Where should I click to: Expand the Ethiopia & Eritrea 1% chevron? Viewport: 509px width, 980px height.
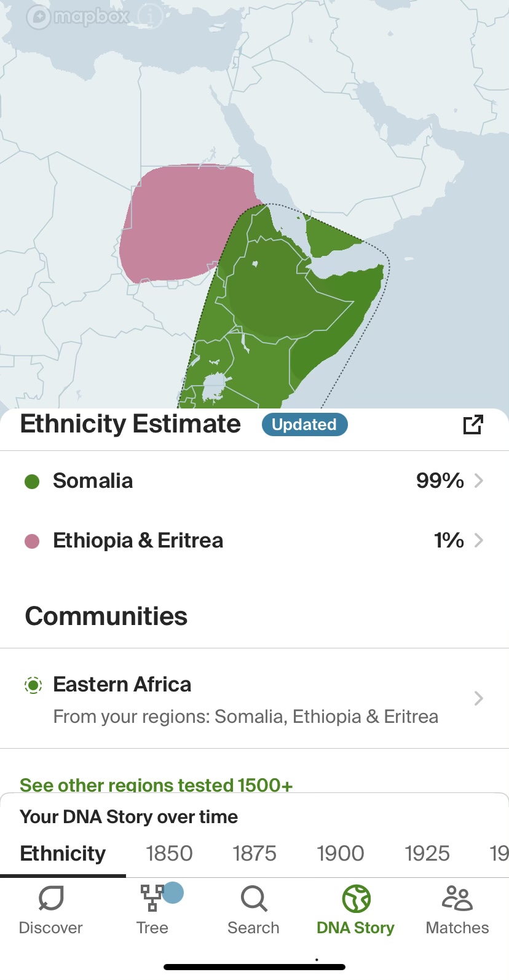click(x=479, y=540)
